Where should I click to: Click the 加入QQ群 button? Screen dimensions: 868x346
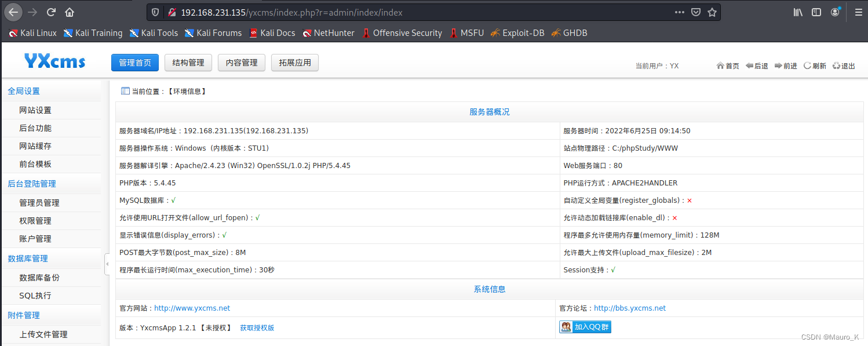coord(585,327)
